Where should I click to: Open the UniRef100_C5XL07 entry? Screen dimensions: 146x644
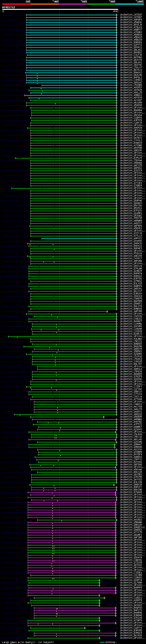(131, 67)
